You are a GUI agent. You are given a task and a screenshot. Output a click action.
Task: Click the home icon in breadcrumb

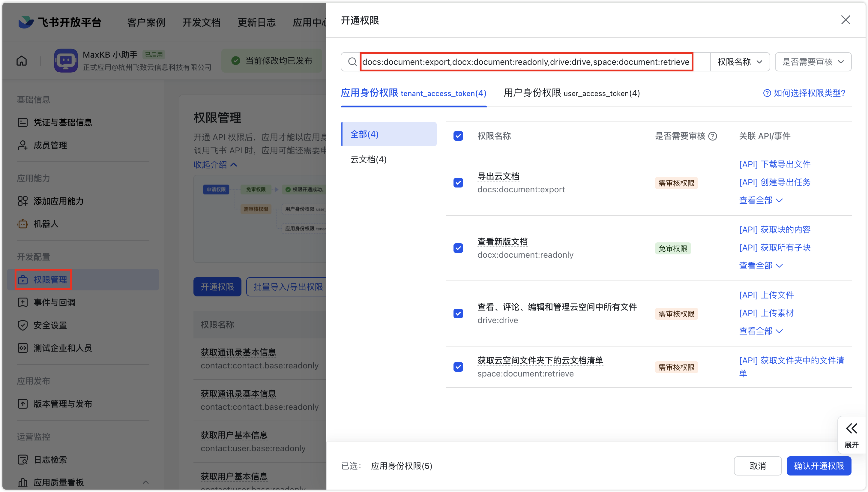pyautogui.click(x=22, y=61)
